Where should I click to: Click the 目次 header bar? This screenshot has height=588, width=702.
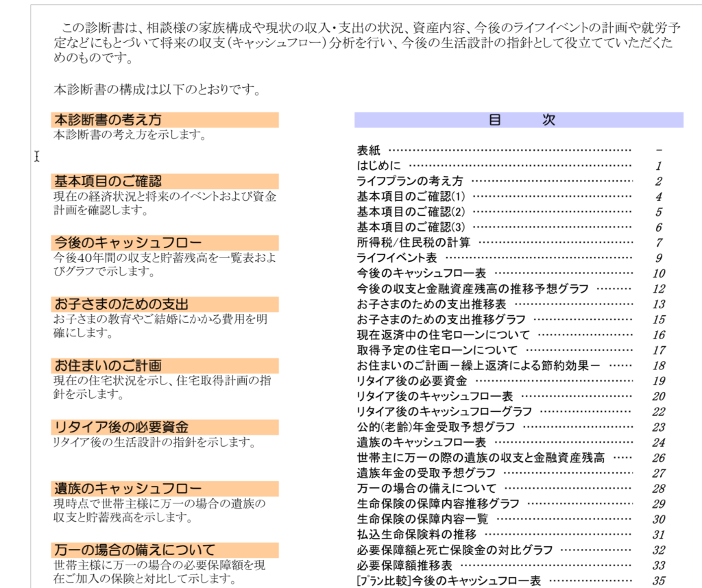pyautogui.click(x=518, y=120)
